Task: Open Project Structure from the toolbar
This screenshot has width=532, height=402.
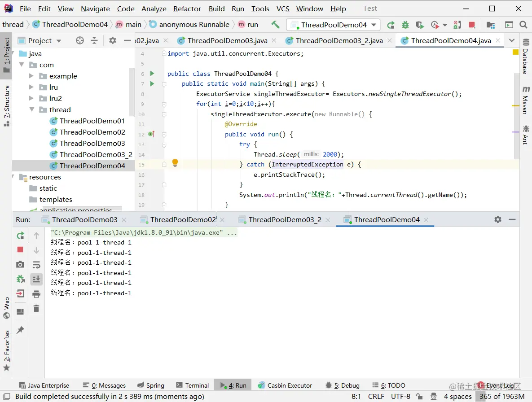Action: tap(490, 25)
